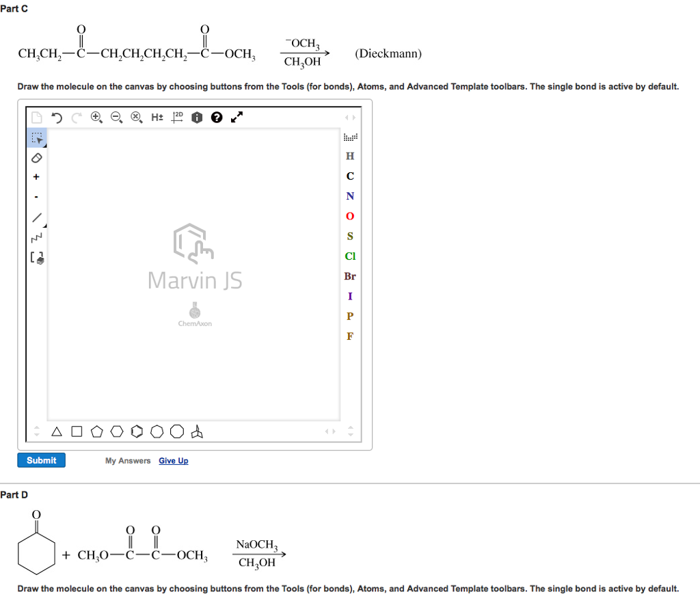The width and height of the screenshot is (700, 601).
Task: Insert the cyclobutane square template
Action: (77, 431)
